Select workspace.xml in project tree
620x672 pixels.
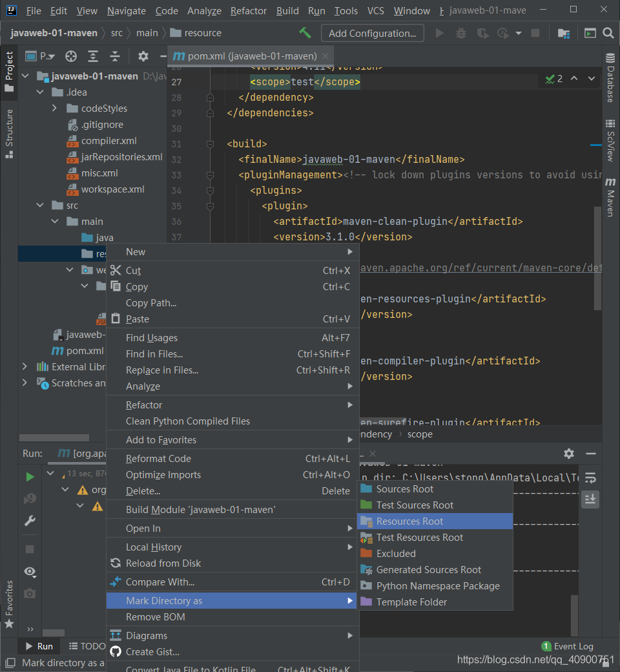click(112, 189)
